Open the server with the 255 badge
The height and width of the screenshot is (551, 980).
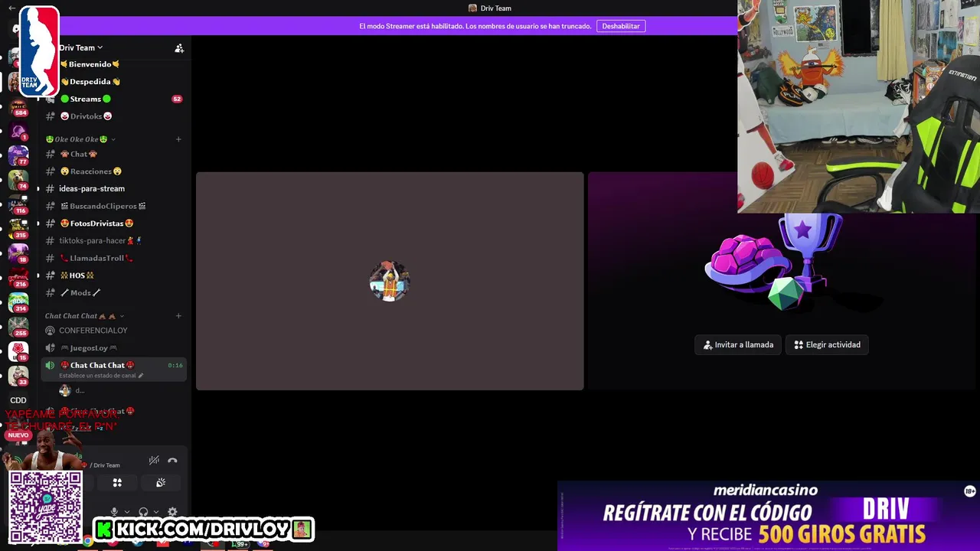click(x=18, y=327)
